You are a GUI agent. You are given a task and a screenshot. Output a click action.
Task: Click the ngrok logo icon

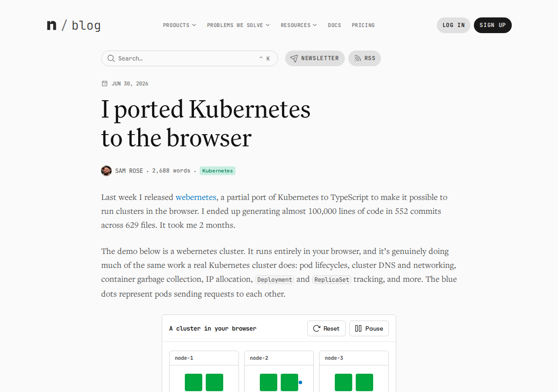pyautogui.click(x=51, y=25)
